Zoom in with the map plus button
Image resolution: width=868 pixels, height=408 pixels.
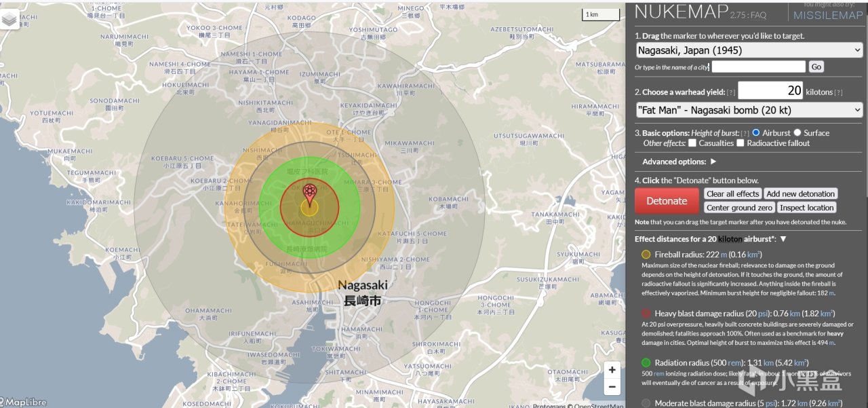click(612, 370)
